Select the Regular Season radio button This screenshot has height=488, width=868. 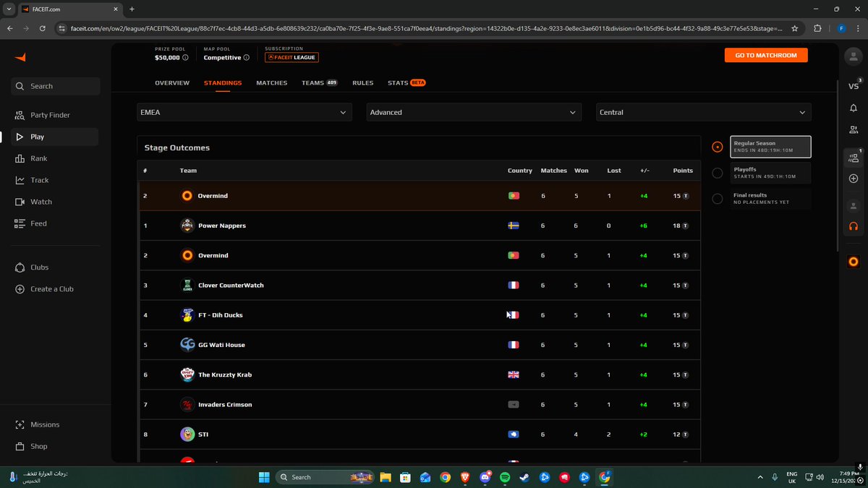pyautogui.click(x=717, y=147)
